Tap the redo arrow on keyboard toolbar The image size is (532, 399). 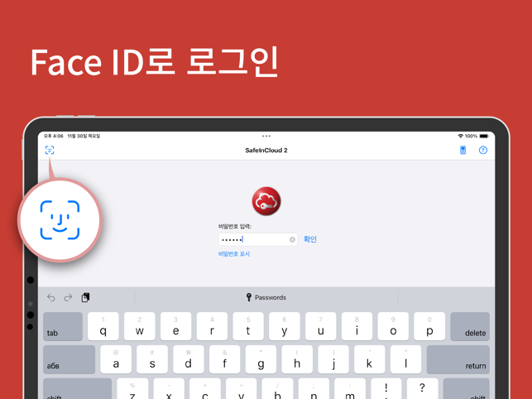(x=68, y=298)
